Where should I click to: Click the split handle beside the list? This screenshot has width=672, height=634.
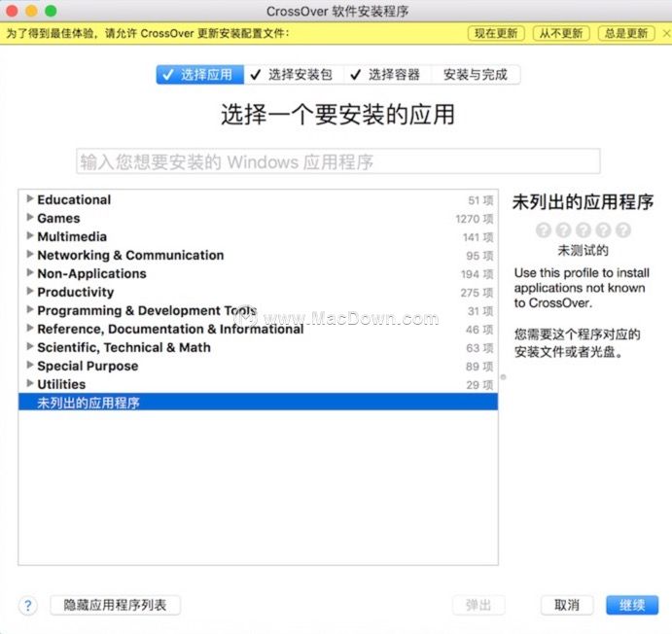tap(504, 377)
